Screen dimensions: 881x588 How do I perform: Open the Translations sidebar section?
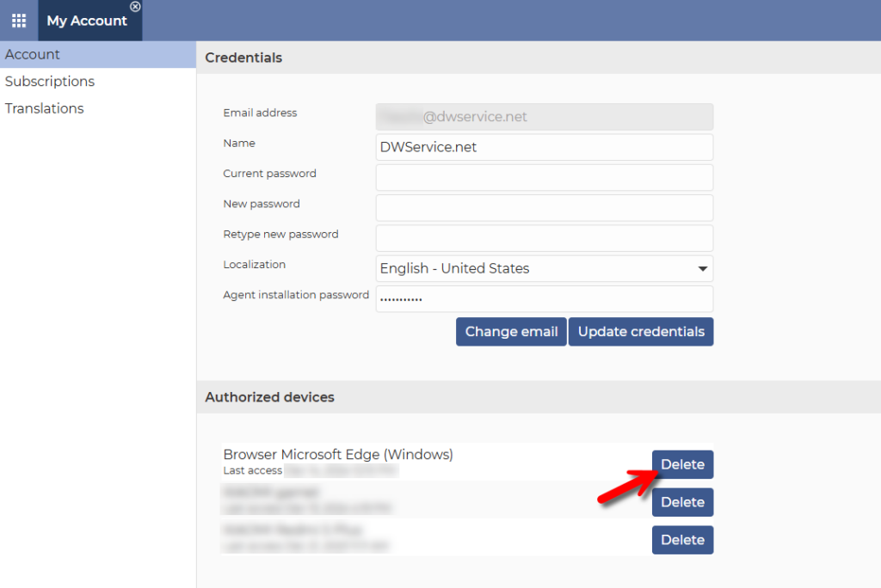[98, 108]
